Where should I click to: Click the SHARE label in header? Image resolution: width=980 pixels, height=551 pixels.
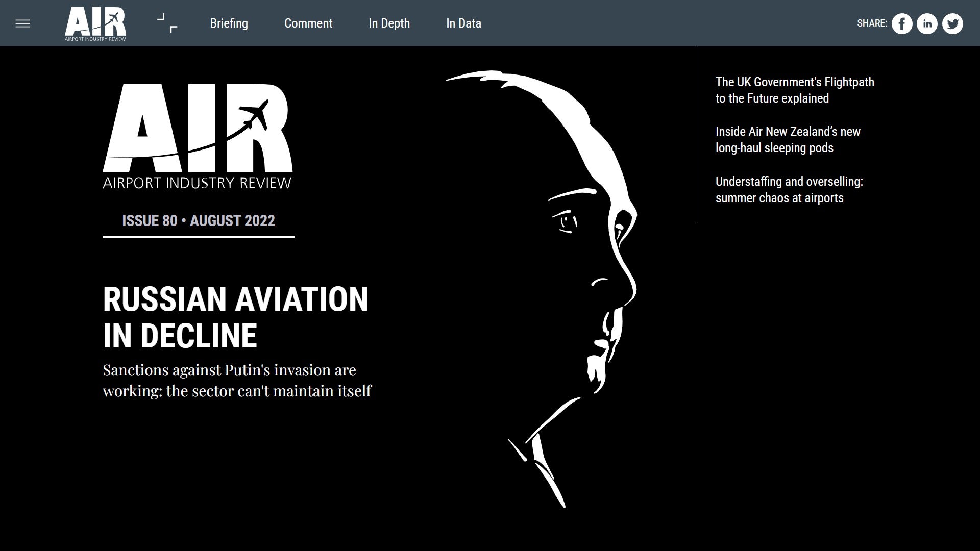872,23
